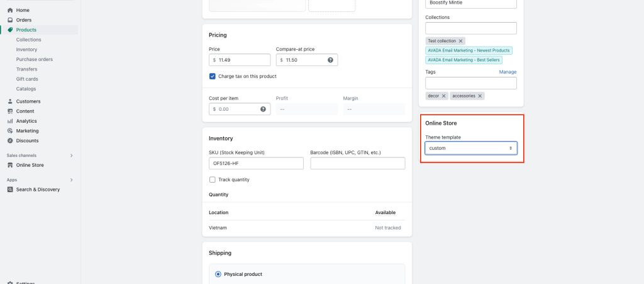
Task: Click the Home icon in sidebar
Action: [10, 10]
